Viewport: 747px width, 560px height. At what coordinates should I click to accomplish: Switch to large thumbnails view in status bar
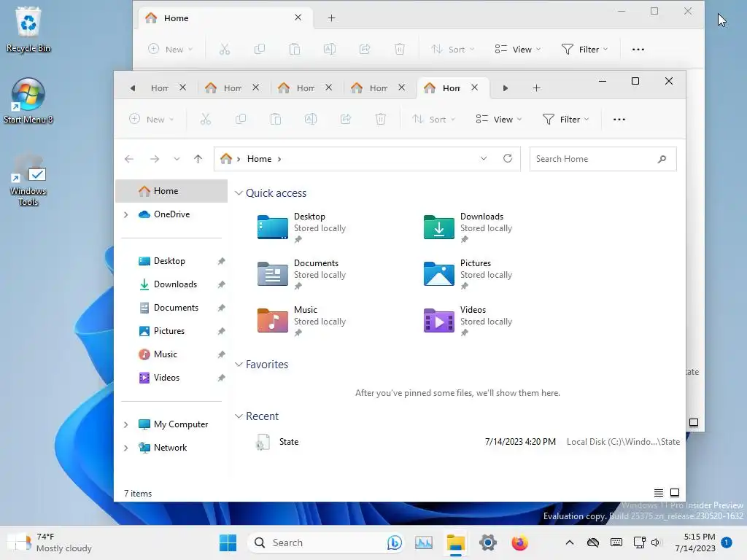[x=675, y=493]
